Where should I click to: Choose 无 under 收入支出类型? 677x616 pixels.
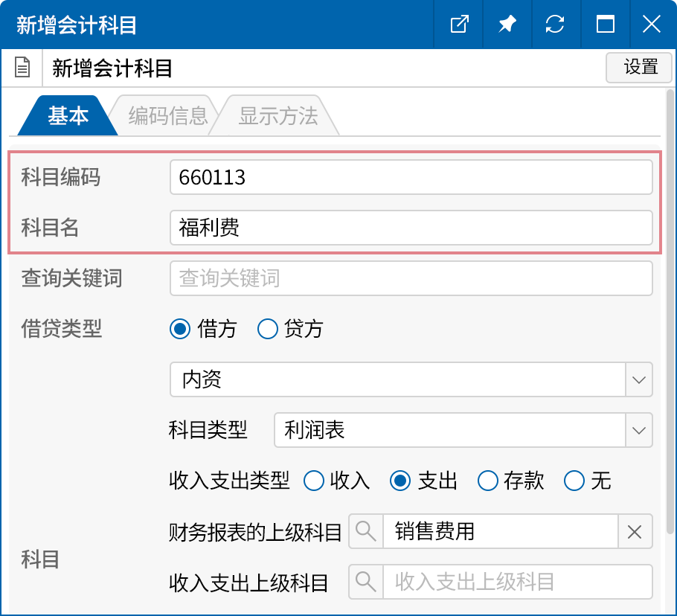pyautogui.click(x=574, y=481)
